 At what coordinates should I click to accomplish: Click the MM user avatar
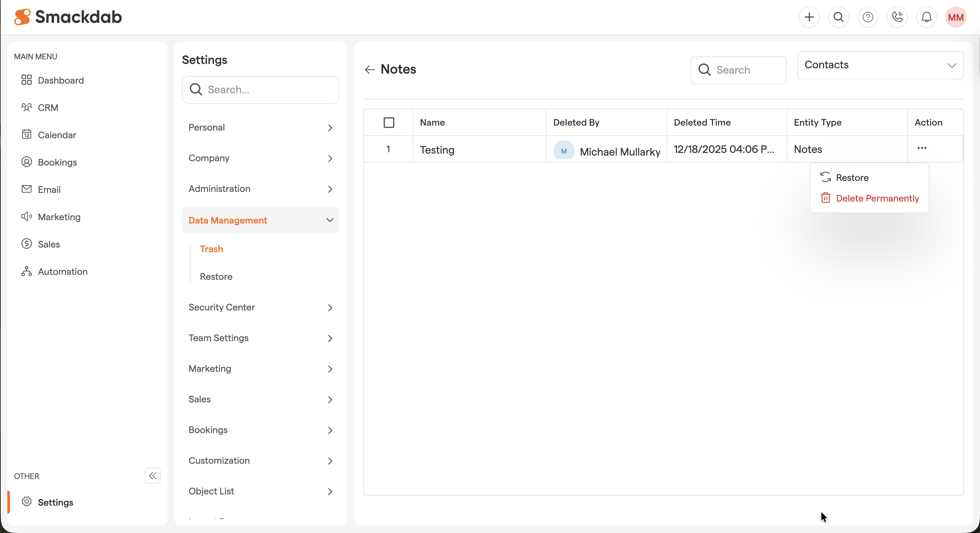point(956,17)
